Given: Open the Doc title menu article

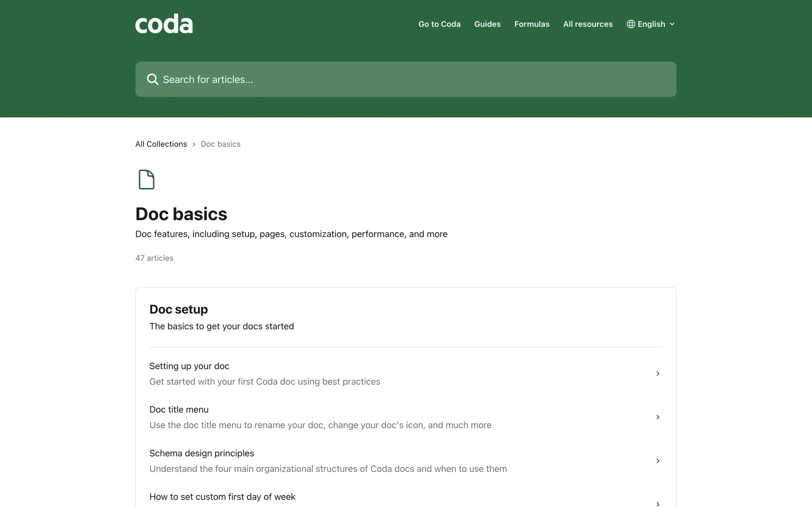Looking at the screenshot, I should tap(179, 410).
